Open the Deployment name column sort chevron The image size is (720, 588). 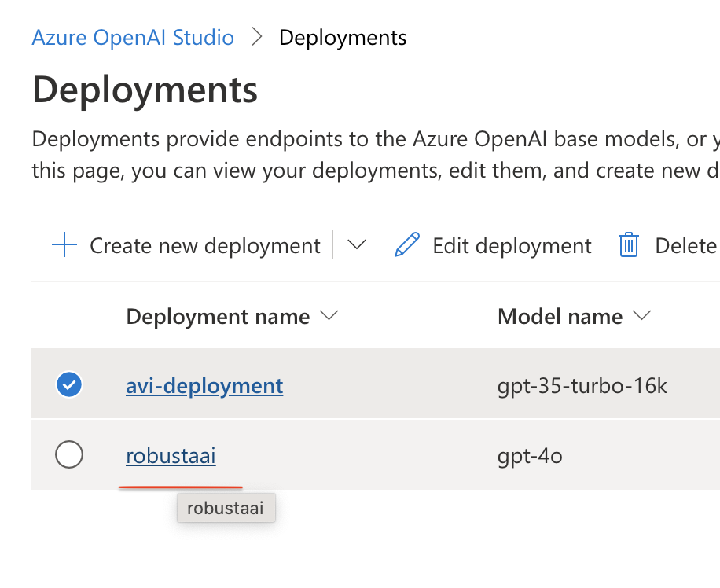pos(328,316)
